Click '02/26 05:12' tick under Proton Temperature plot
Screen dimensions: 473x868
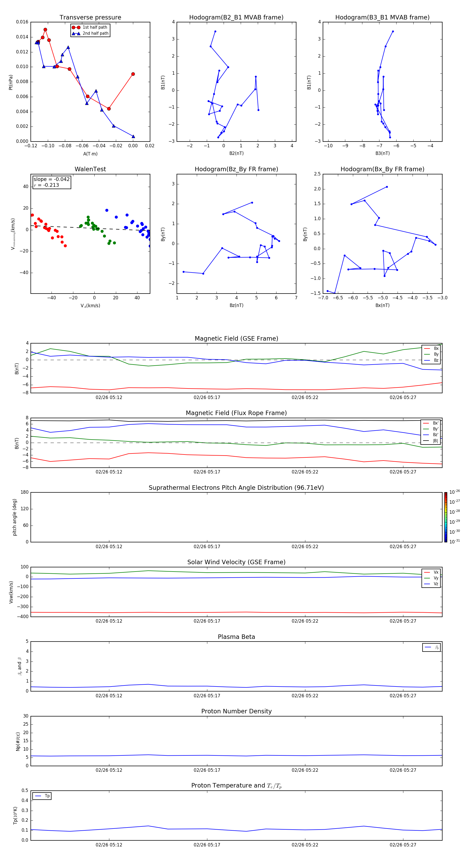(109, 845)
